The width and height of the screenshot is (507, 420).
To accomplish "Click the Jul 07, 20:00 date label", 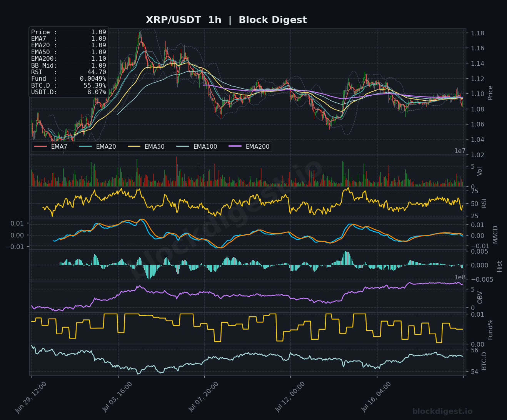I will [x=203, y=397].
